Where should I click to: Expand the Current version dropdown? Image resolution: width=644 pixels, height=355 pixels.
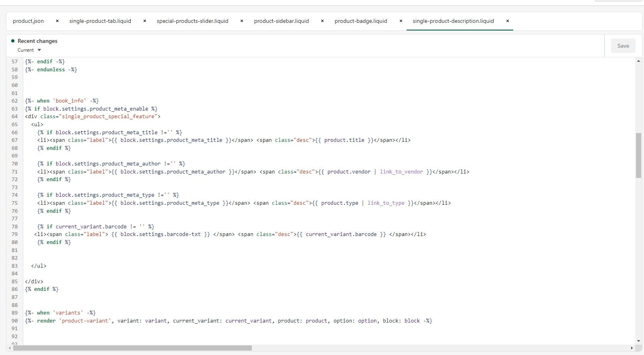(x=29, y=50)
